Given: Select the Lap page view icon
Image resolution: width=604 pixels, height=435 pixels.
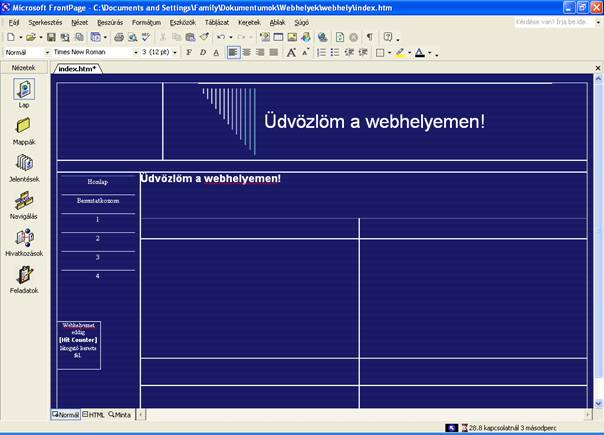Looking at the screenshot, I should [24, 91].
